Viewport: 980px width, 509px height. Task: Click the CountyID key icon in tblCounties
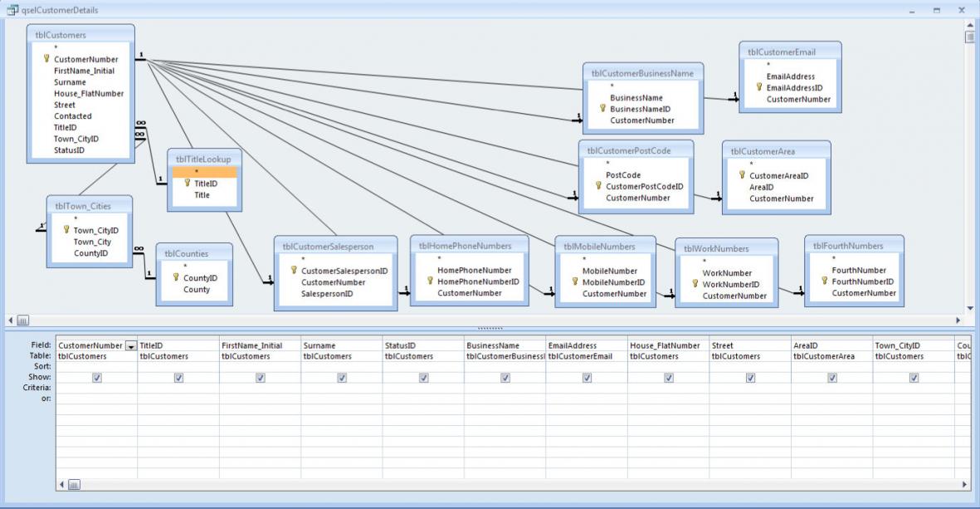point(176,277)
